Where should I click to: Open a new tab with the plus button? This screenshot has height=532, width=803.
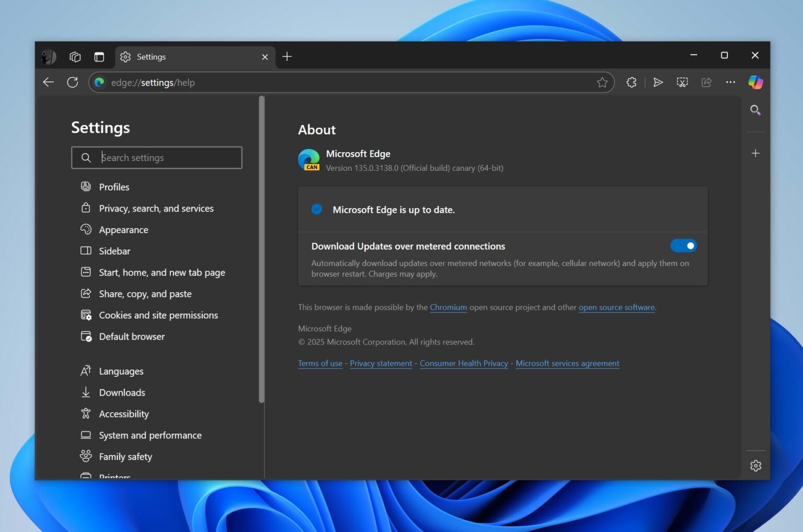click(x=286, y=56)
